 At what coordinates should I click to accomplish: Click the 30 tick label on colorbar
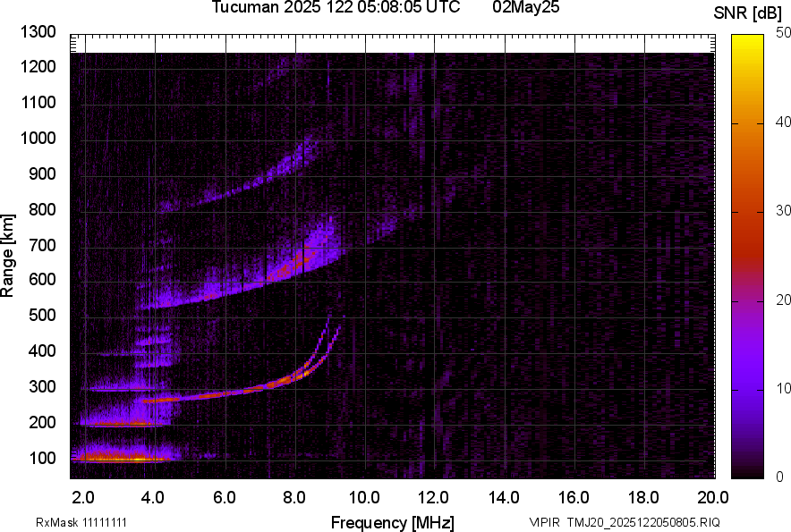point(785,211)
